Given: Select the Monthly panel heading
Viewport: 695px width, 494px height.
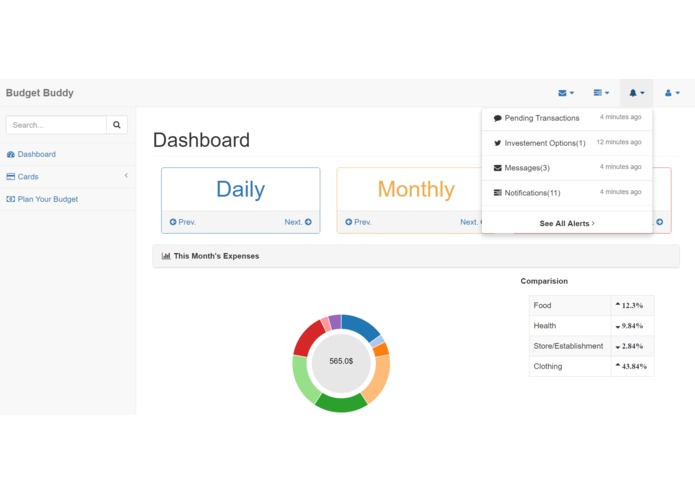Looking at the screenshot, I should 416,189.
